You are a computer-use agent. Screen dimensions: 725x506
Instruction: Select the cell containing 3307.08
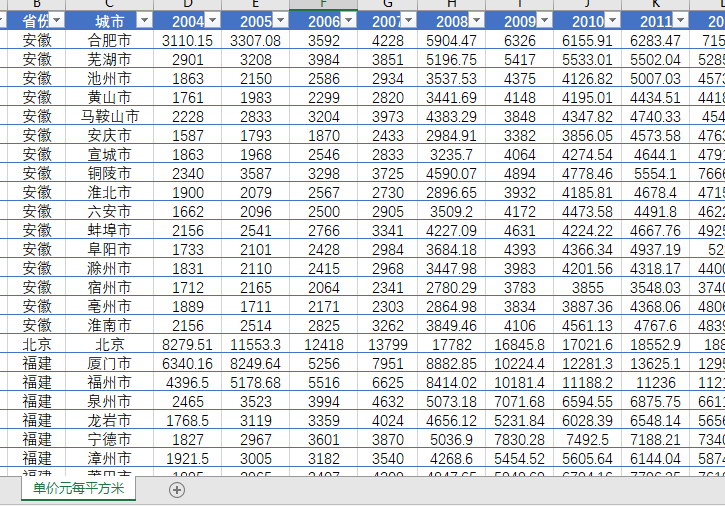click(x=255, y=40)
